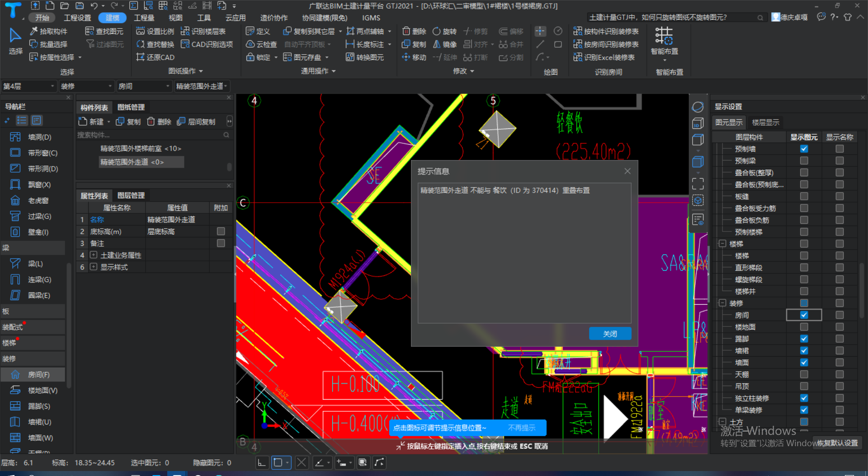Open the 查找图元 find element tool
The width and height of the screenshot is (868, 476).
click(x=104, y=31)
